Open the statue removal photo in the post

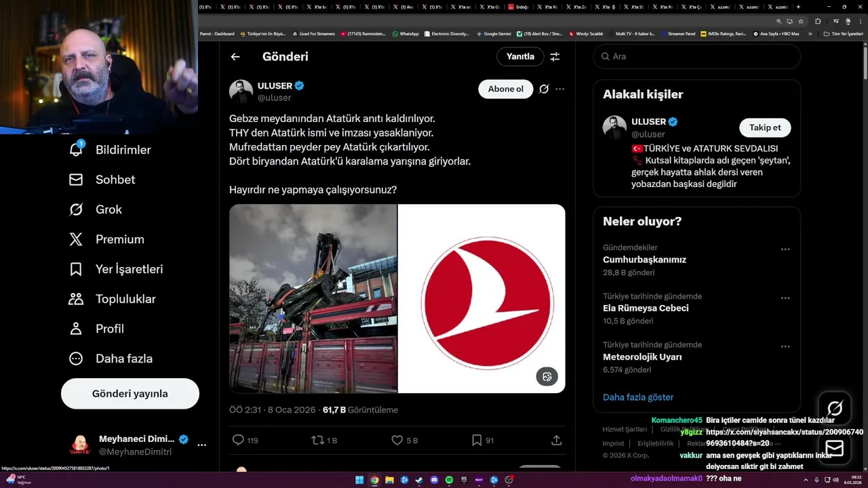[313, 299]
